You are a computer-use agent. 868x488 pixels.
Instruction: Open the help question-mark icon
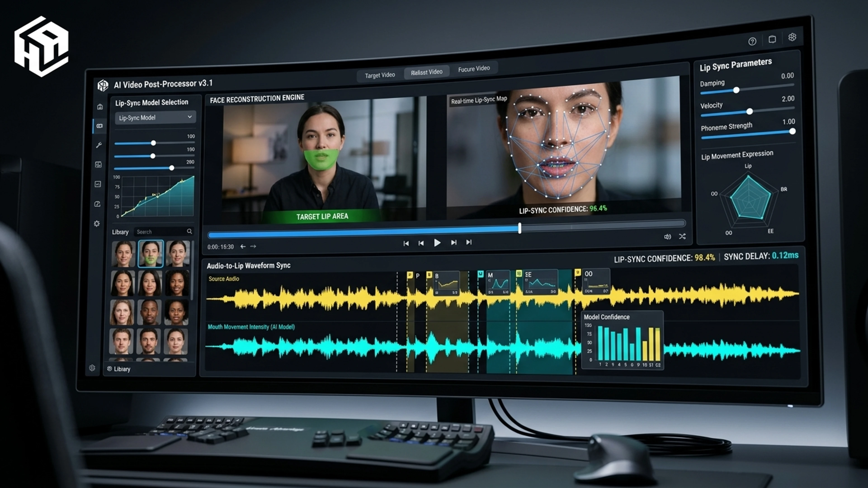coord(752,41)
